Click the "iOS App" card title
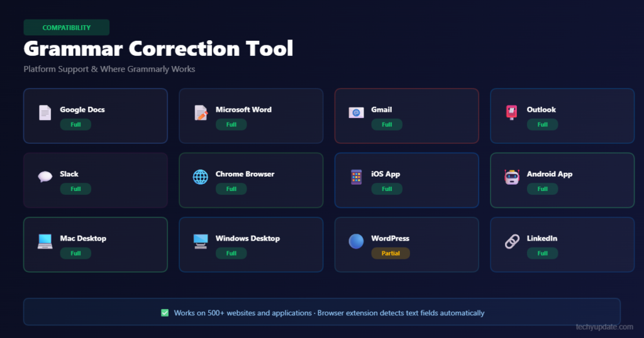 coord(386,174)
